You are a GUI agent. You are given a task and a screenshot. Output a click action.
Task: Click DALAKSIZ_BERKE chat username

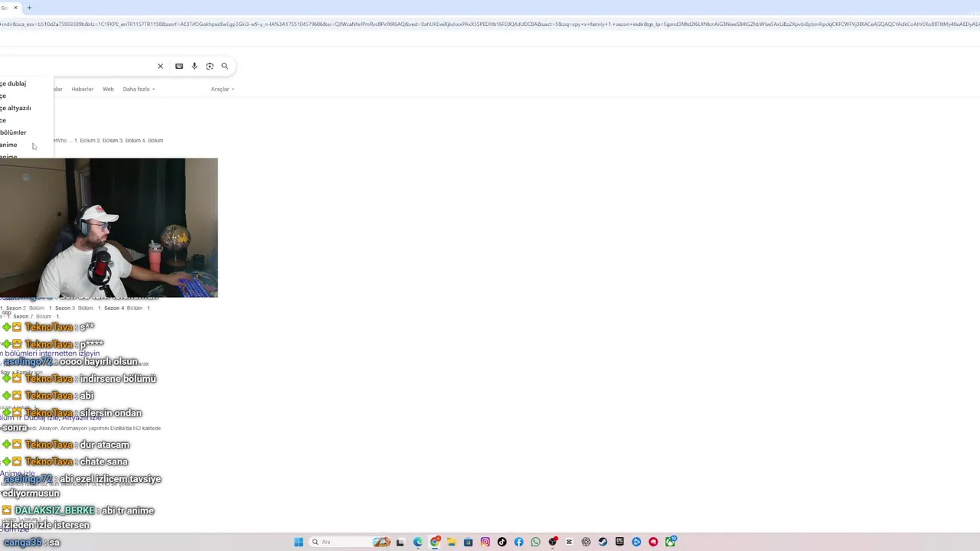point(54,510)
